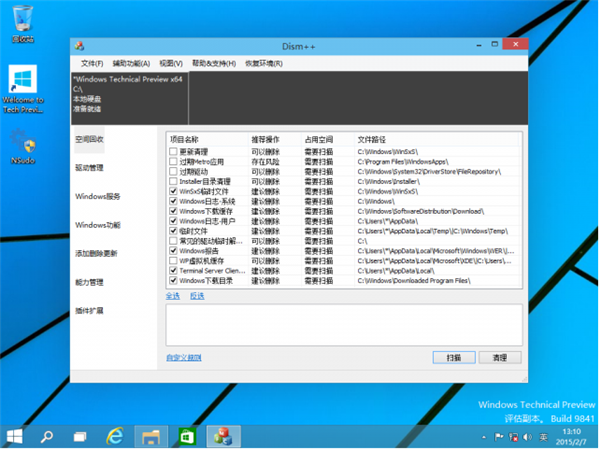Show hidden tray icons arrow
600x449 pixels.
point(484,437)
